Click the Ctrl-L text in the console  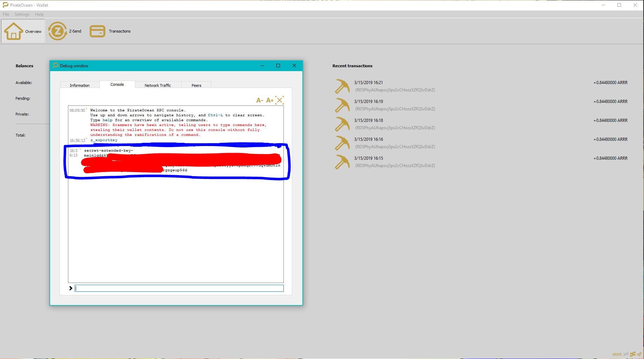point(215,115)
